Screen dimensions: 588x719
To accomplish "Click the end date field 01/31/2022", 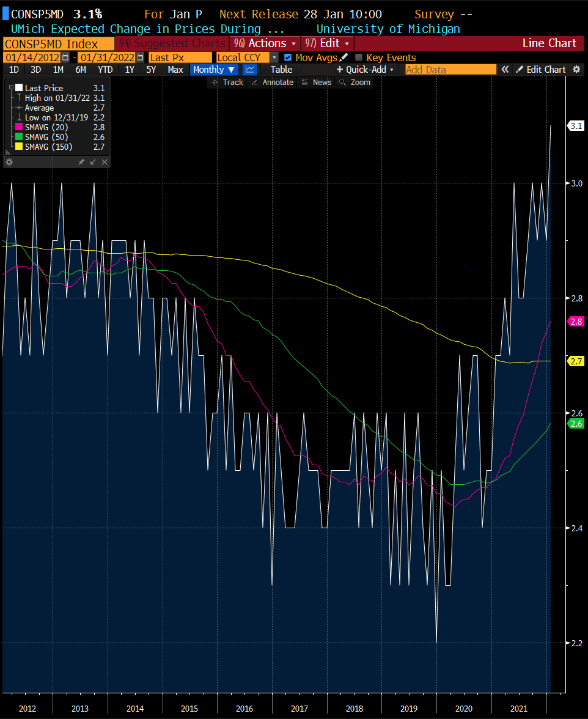I will [x=107, y=57].
